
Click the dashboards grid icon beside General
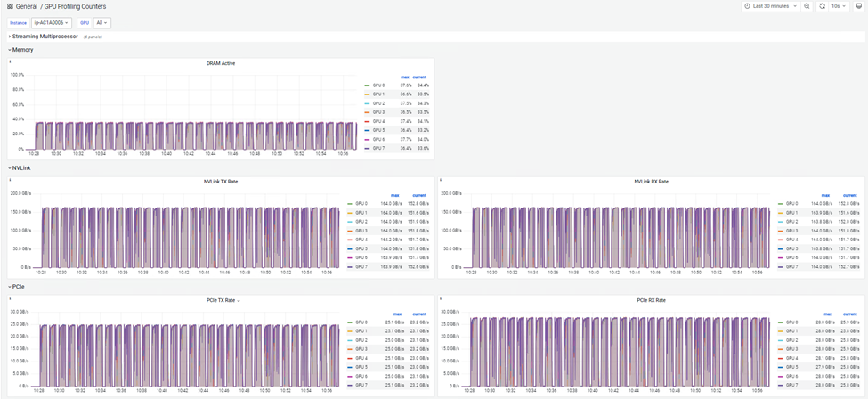click(x=10, y=6)
